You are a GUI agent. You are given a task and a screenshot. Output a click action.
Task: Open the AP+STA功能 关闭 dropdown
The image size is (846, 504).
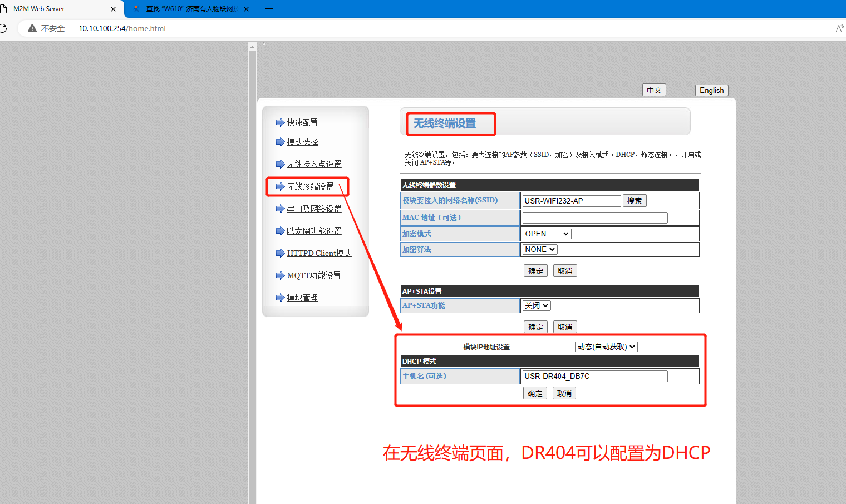(537, 305)
